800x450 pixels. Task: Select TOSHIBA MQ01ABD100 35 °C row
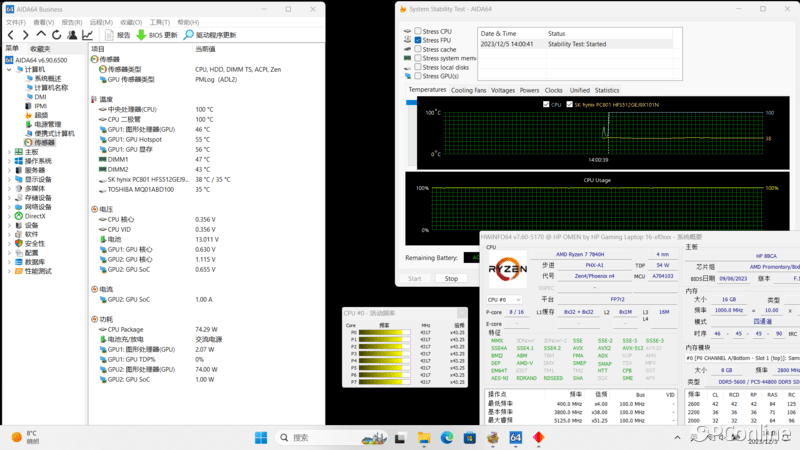click(206, 189)
